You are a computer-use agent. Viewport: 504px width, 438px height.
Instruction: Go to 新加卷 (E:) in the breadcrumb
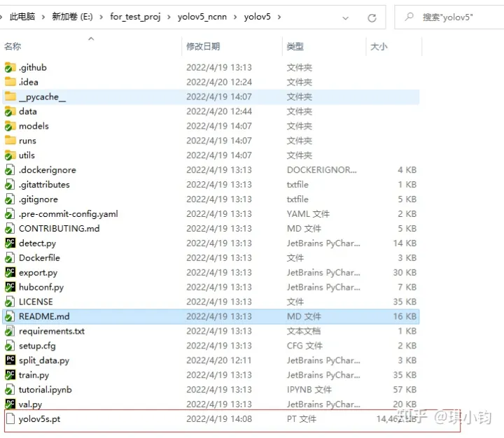click(72, 17)
